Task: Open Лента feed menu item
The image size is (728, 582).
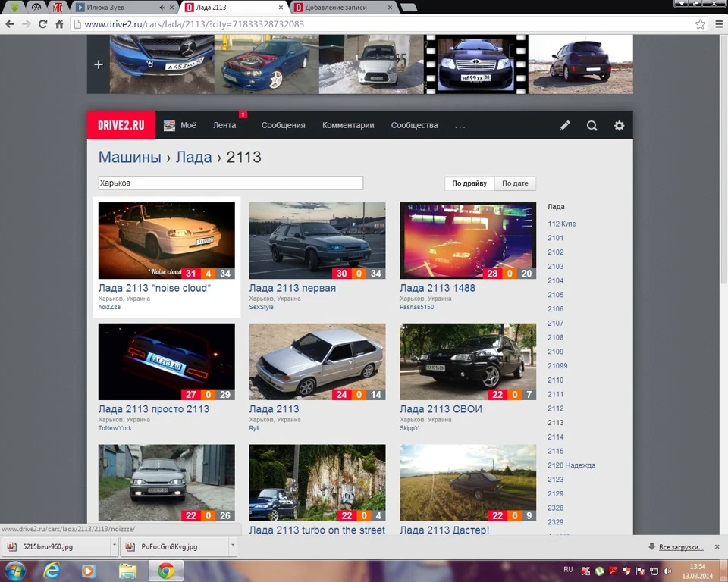Action: [x=224, y=125]
